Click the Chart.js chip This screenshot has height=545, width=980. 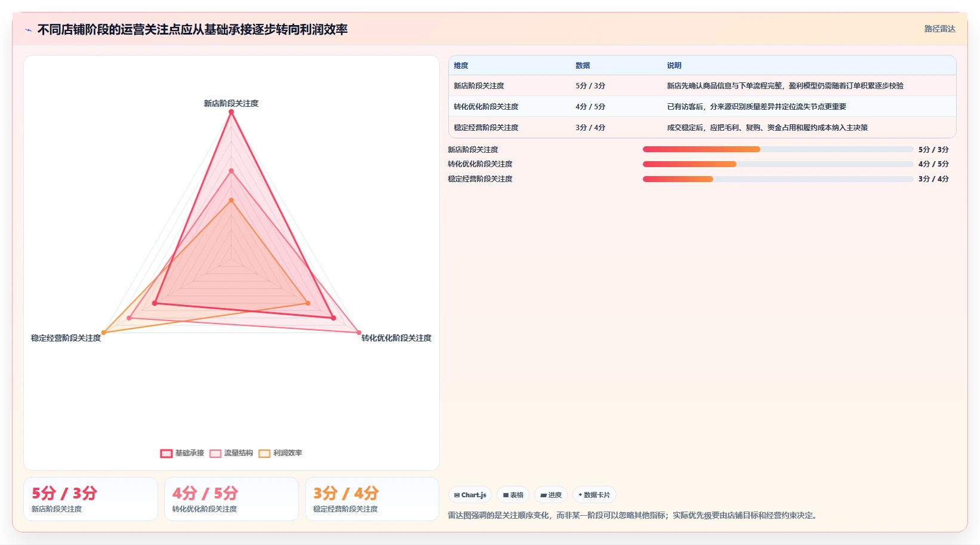[470, 495]
